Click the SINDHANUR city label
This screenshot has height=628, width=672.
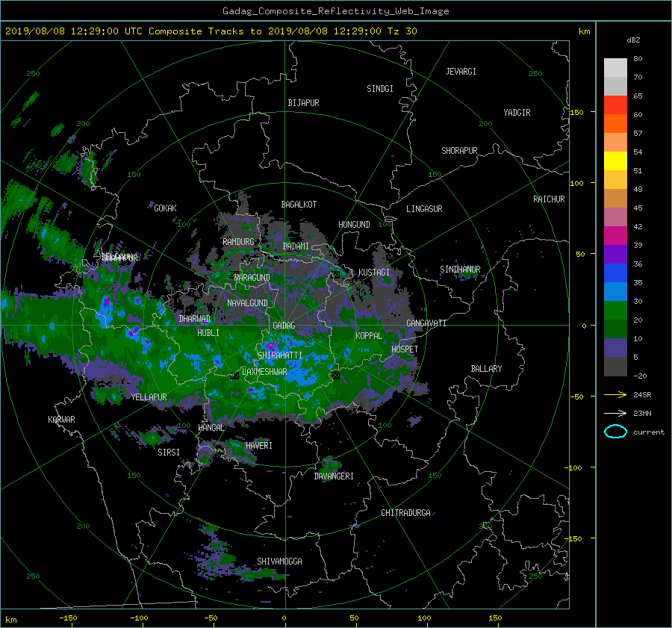point(460,270)
